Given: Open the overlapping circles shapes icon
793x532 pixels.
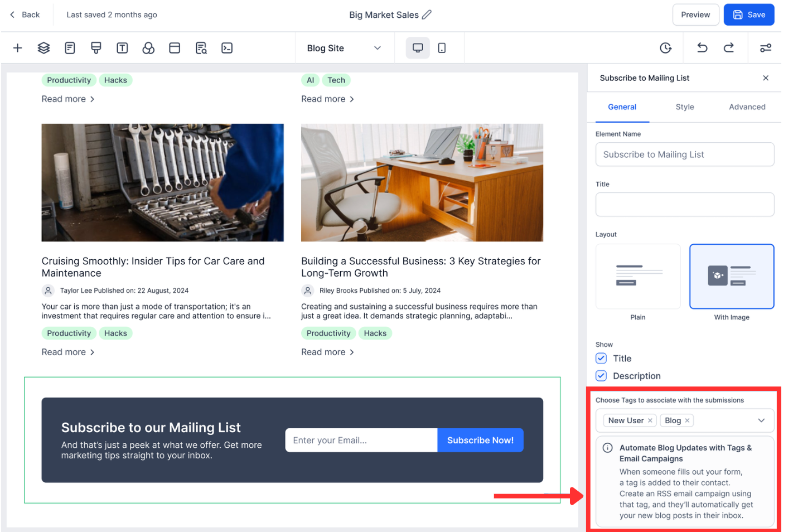Looking at the screenshot, I should (148, 48).
